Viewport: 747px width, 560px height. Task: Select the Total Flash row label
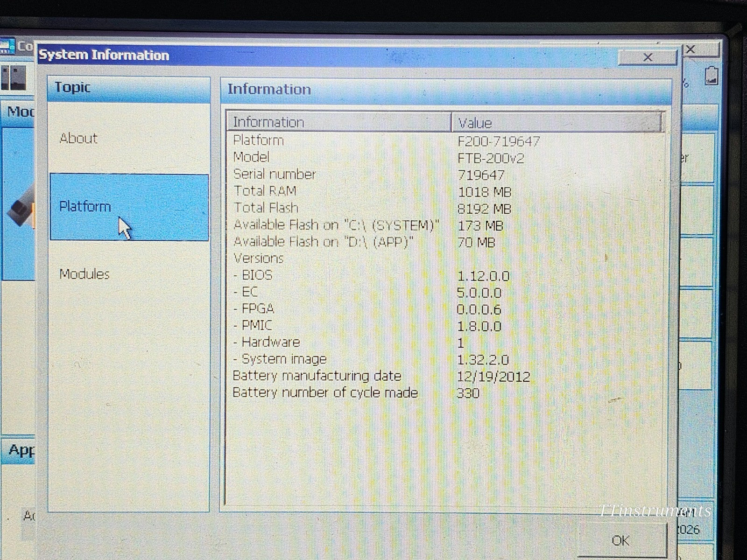(266, 208)
